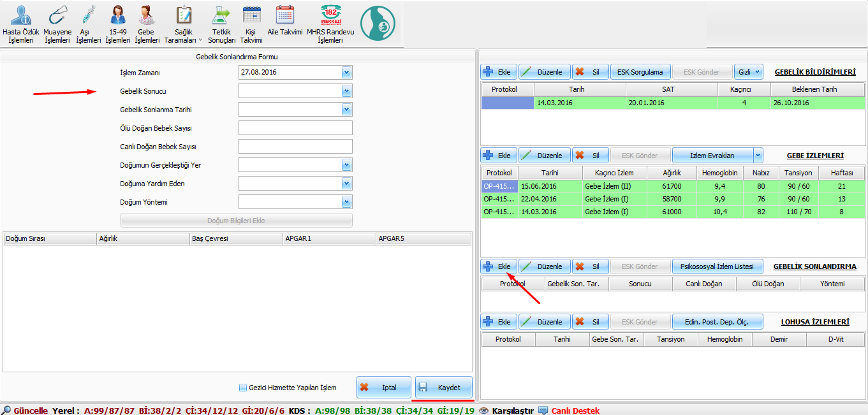The width and height of the screenshot is (868, 415).
Task: Click the round teal pregnancy logo icon
Action: 378,24
